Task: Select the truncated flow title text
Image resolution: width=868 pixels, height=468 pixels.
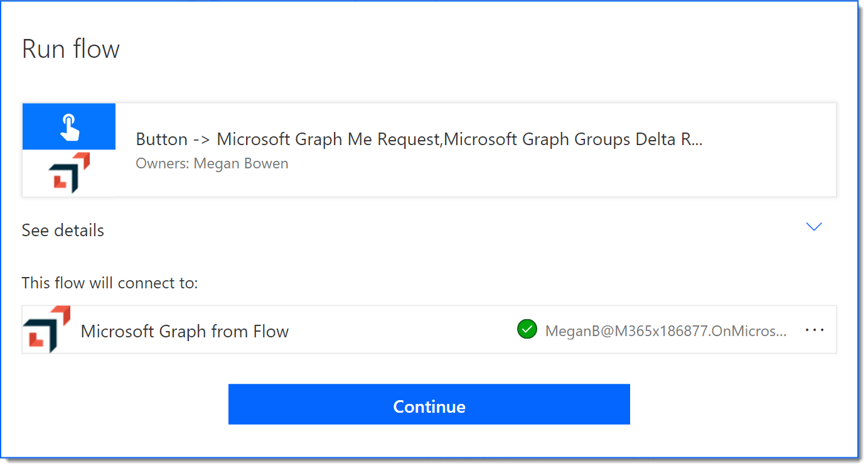Action: (x=419, y=139)
